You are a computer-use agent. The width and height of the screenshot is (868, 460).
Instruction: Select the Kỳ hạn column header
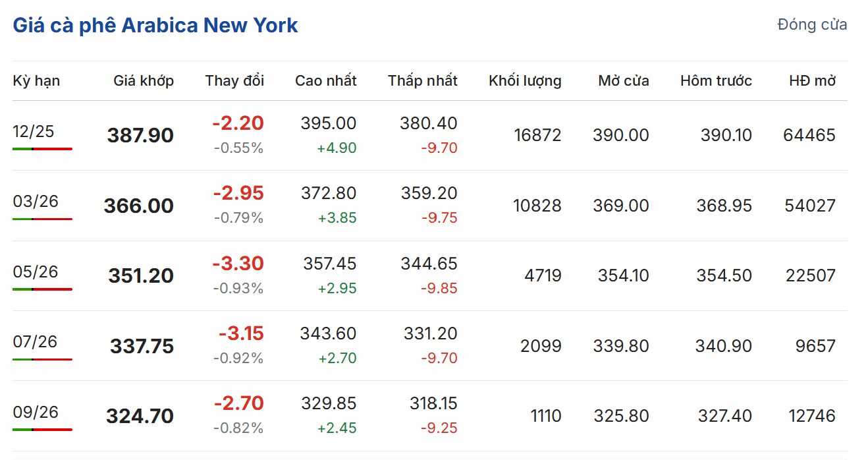coord(36,81)
